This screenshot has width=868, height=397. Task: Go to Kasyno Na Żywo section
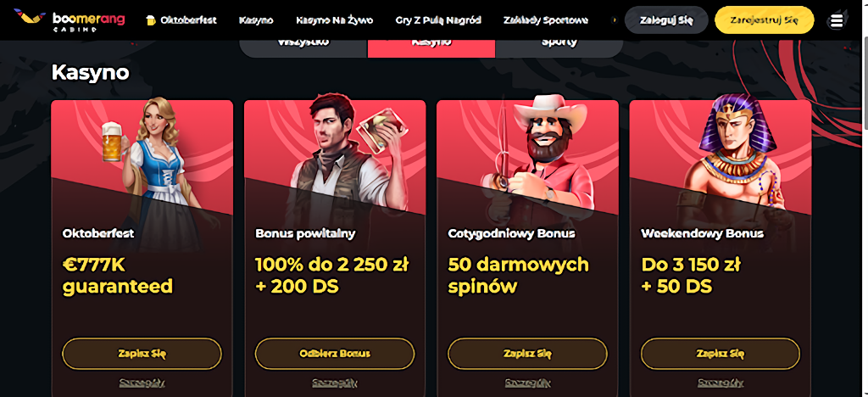click(x=334, y=20)
